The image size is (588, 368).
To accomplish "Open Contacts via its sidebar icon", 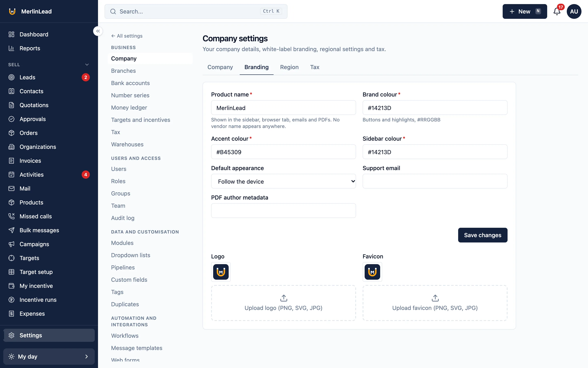I will coord(11,91).
